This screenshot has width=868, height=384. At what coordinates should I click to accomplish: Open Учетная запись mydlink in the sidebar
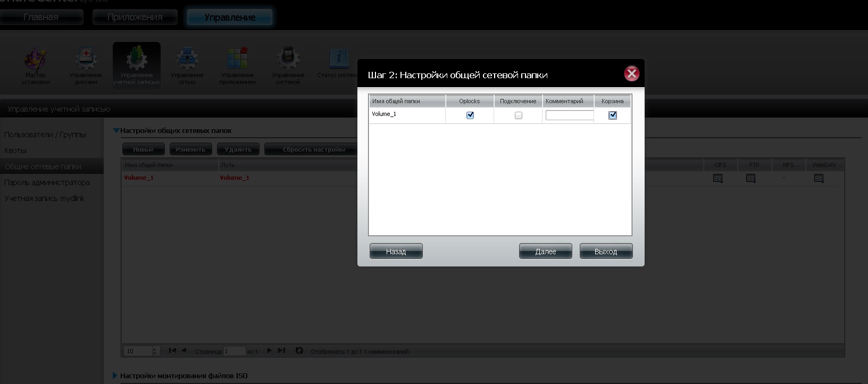pyautogui.click(x=45, y=198)
